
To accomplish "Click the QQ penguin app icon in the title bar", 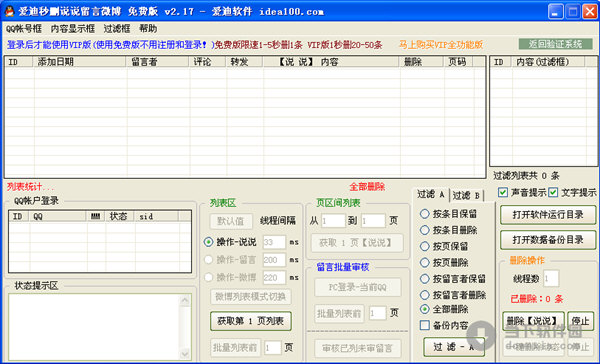I will point(9,11).
